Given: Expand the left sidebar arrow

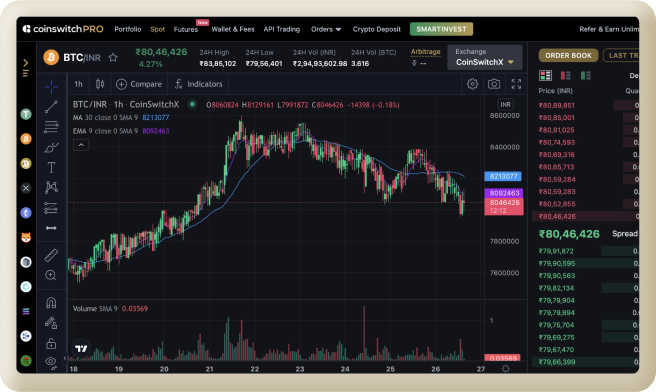Looking at the screenshot, I should coord(26,63).
